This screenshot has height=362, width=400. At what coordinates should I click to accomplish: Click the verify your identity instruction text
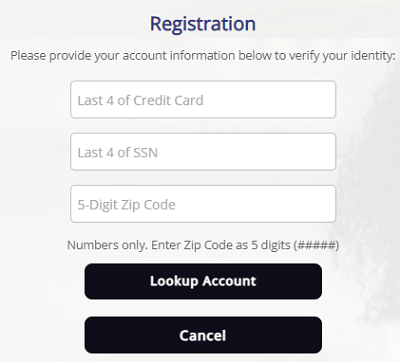click(x=203, y=55)
